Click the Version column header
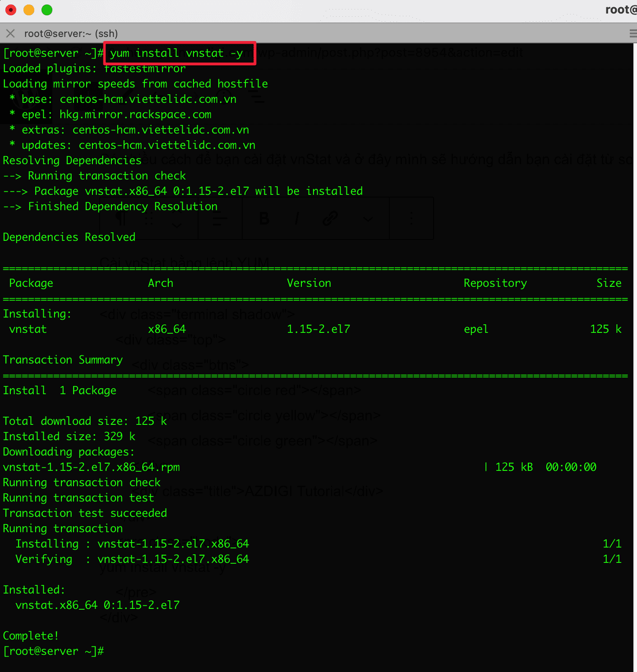 pyautogui.click(x=309, y=283)
